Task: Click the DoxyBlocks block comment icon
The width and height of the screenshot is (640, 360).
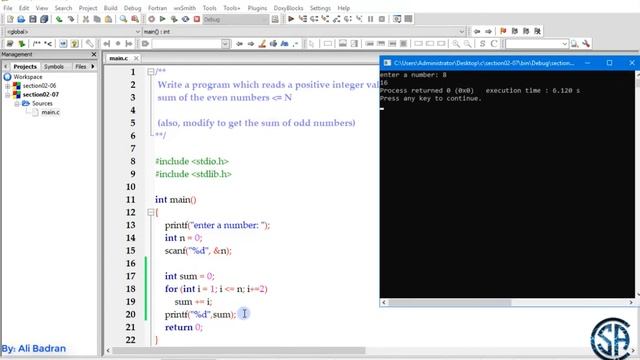Action: click(37, 44)
